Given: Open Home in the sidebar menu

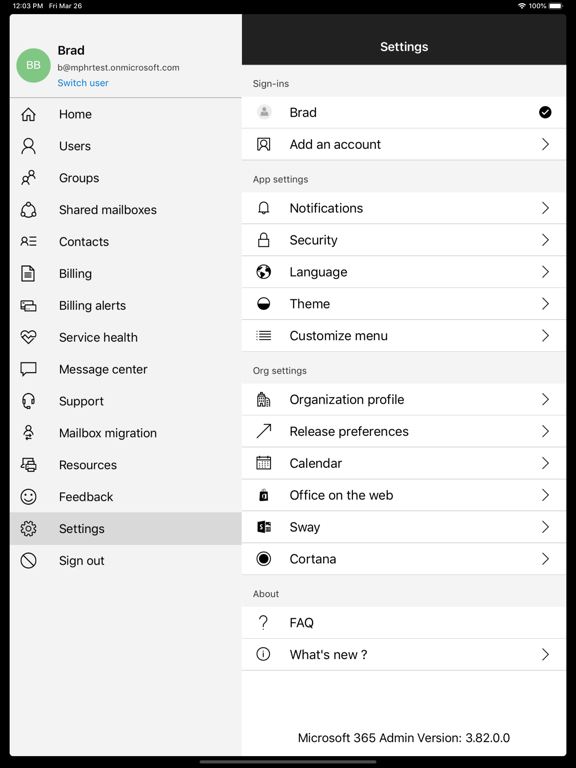Looking at the screenshot, I should pyautogui.click(x=125, y=114).
